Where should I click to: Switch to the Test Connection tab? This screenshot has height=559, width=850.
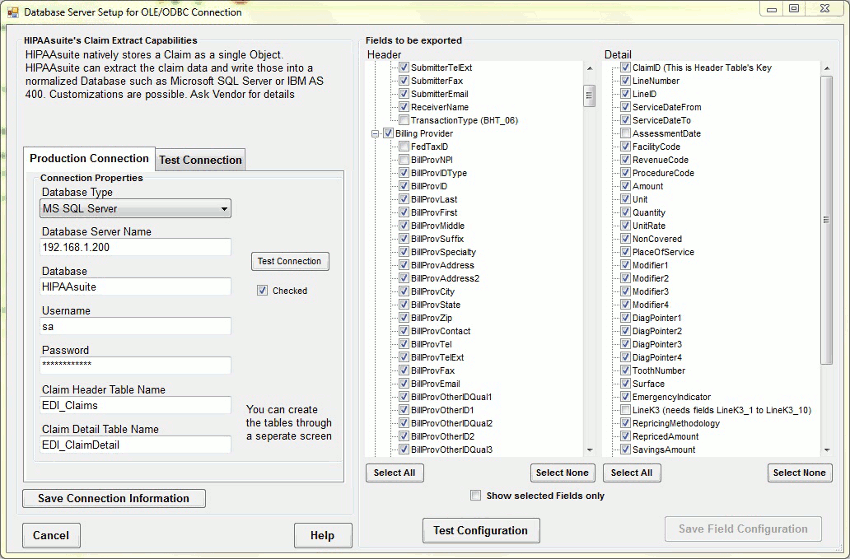pyautogui.click(x=200, y=160)
